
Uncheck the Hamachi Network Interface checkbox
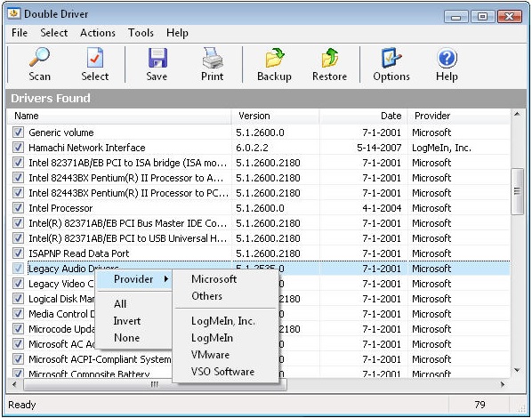tap(18, 148)
